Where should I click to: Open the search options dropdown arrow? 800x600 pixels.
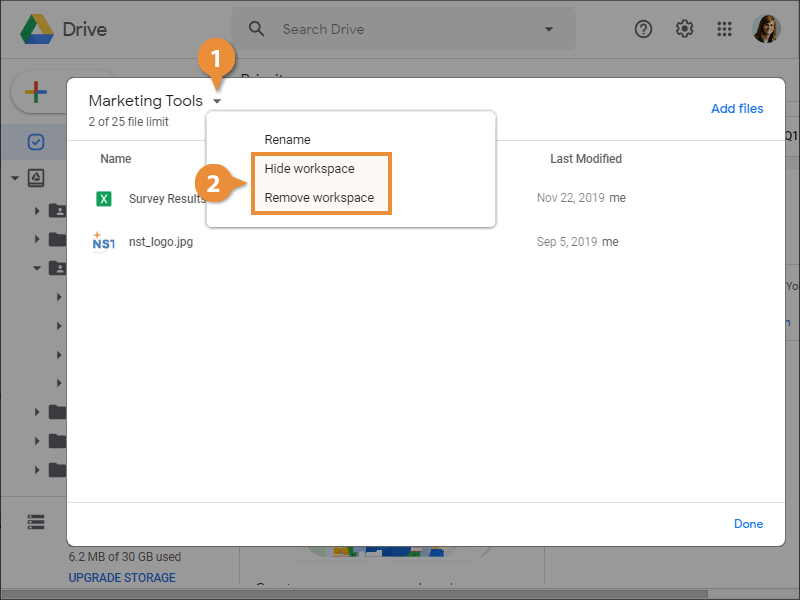(x=548, y=29)
